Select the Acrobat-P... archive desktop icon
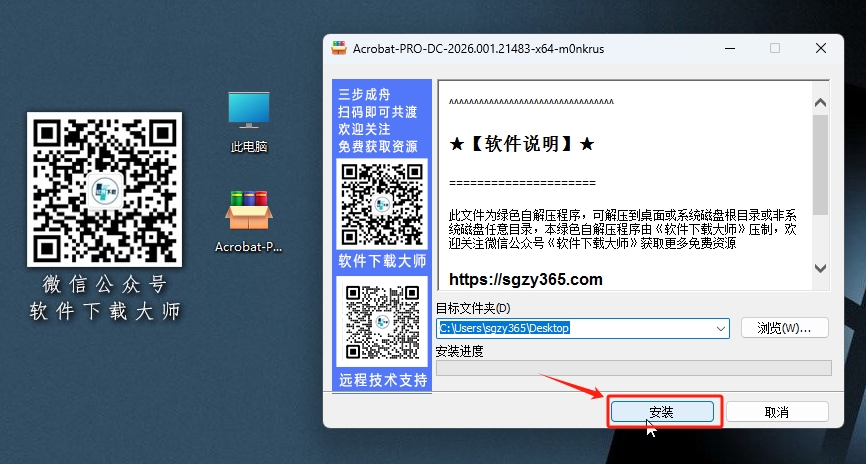 (249, 222)
